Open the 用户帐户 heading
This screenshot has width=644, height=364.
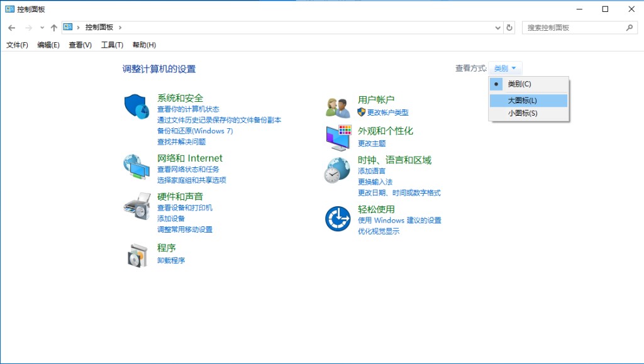tap(376, 100)
